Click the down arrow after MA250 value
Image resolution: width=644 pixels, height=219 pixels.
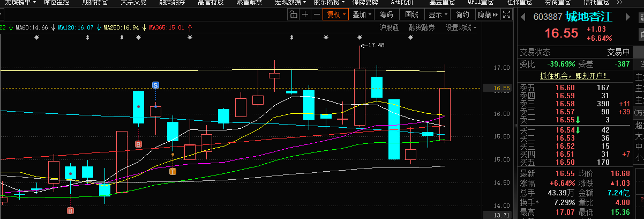point(144,27)
